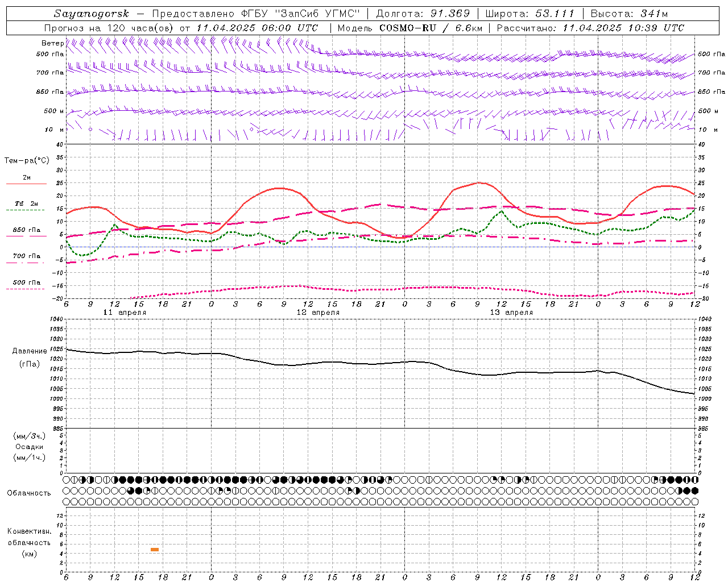Viewport: 728px width, 582px height.
Task: Click the red 2м legend line sample
Action: [x=26, y=184]
